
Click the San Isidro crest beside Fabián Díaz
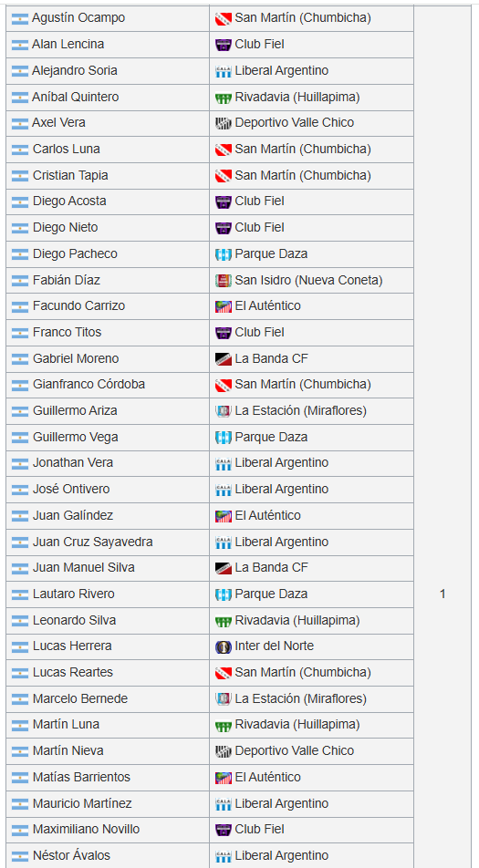tap(224, 281)
